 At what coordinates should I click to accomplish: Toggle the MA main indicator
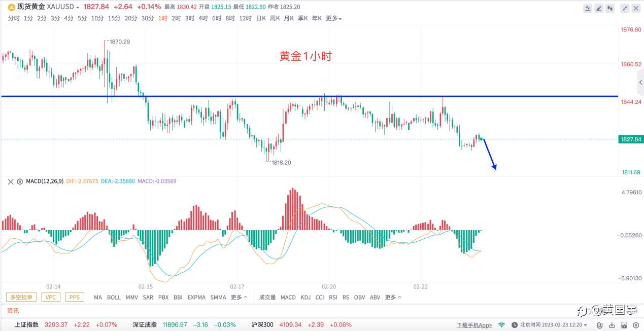pos(98,298)
